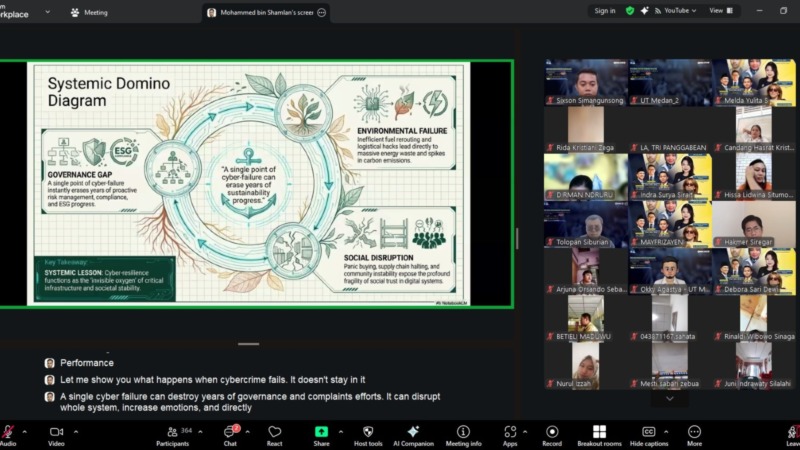
Task: Open the Chat panel
Action: (x=230, y=435)
